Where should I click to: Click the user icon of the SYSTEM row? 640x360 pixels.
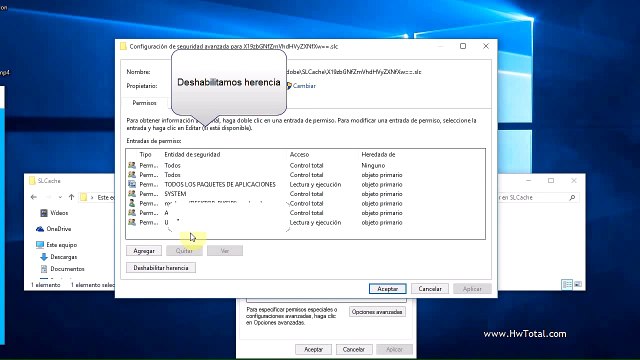click(132, 193)
